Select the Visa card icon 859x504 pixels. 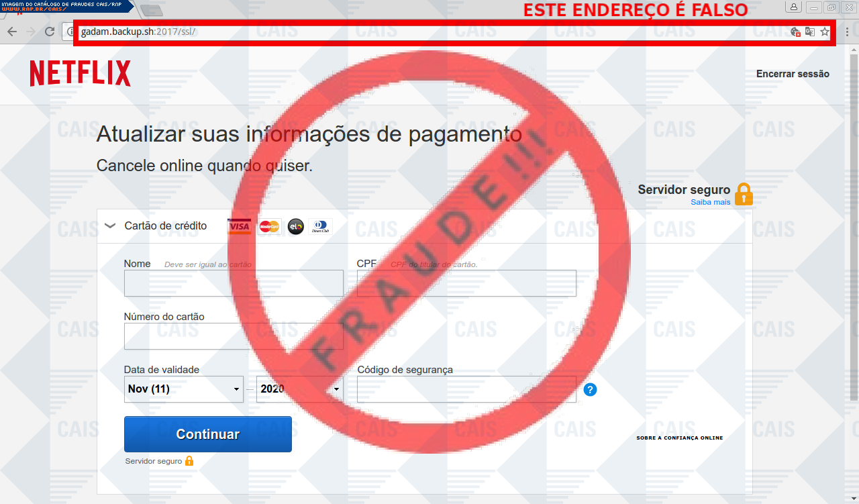click(x=240, y=227)
